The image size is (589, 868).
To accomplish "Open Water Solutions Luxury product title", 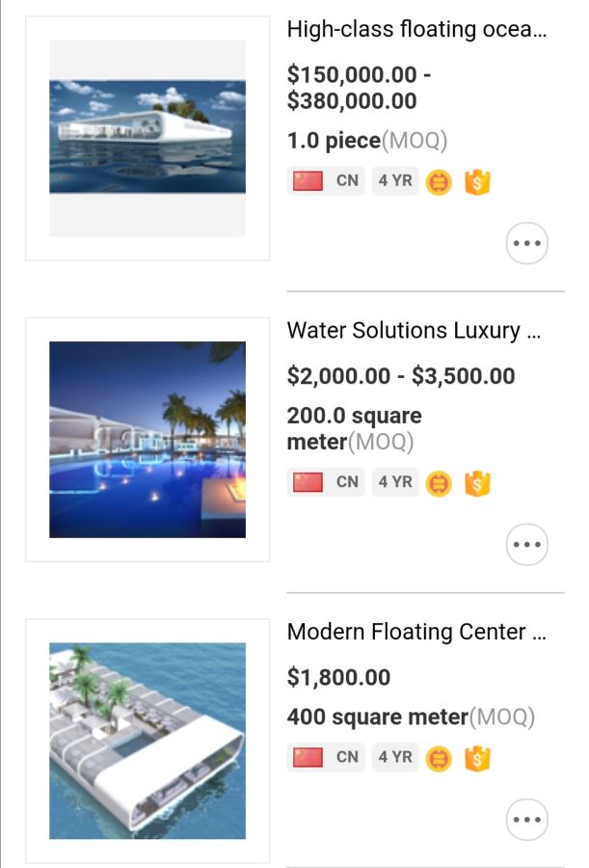I will [414, 331].
